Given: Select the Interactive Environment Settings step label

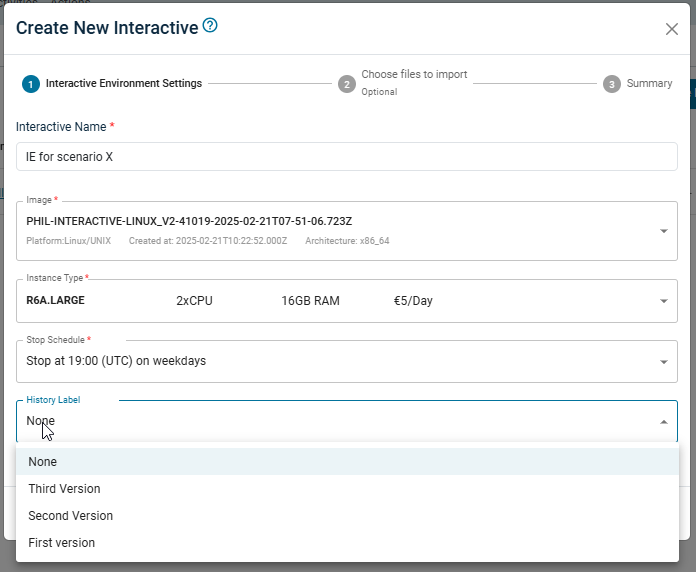Looking at the screenshot, I should coord(124,84).
